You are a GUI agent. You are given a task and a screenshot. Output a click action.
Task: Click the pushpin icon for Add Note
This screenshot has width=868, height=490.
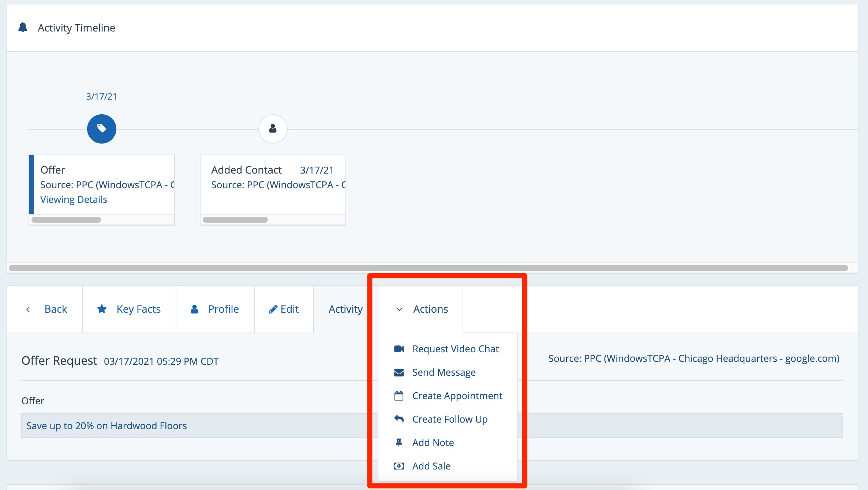[399, 443]
